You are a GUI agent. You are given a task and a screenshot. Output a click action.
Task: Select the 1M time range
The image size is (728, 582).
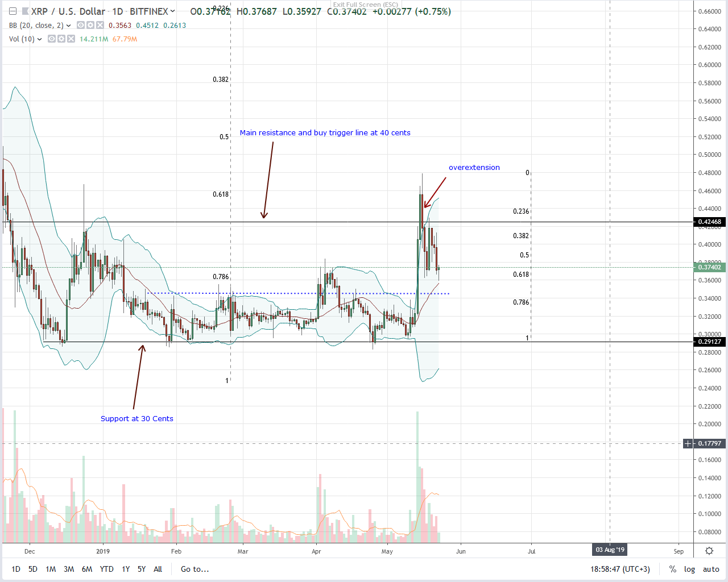[x=51, y=569]
